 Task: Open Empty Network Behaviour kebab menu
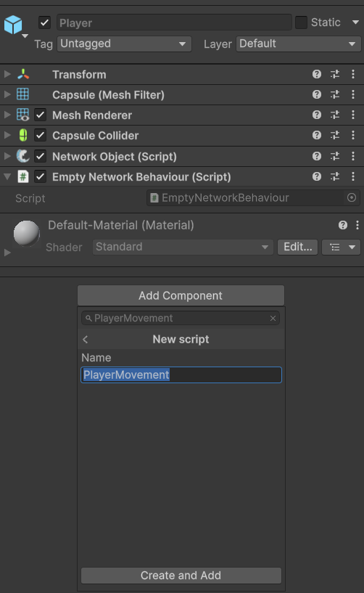click(x=353, y=176)
